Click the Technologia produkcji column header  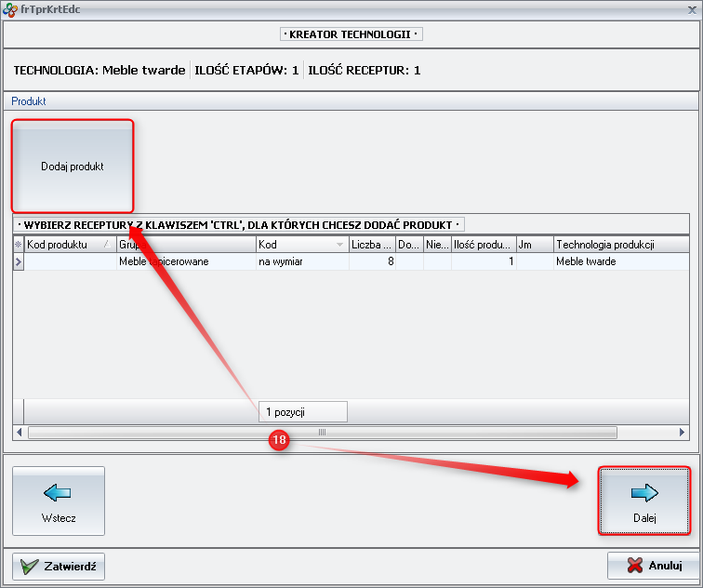tap(621, 245)
